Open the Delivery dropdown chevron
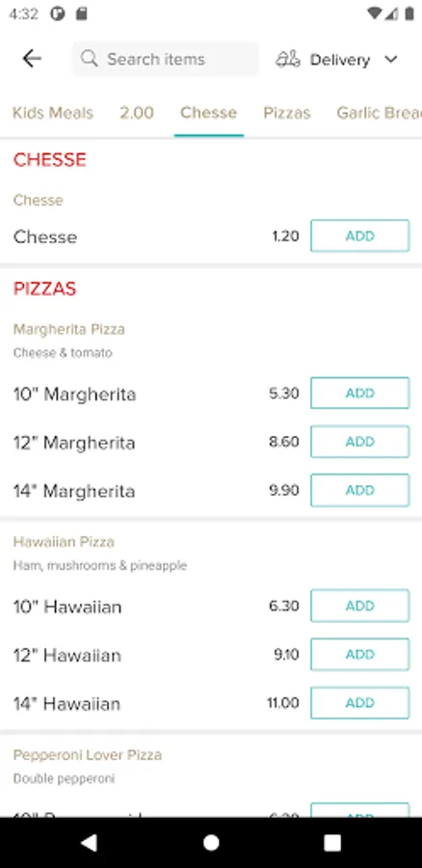The image size is (422, 868). (391, 59)
